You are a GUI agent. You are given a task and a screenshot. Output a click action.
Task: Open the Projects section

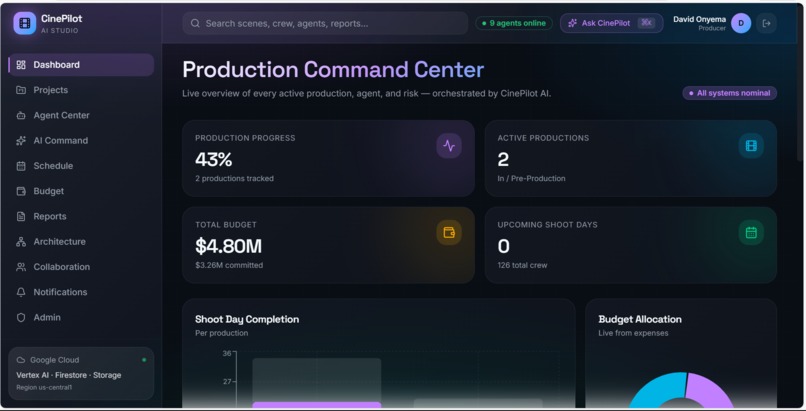pyautogui.click(x=81, y=90)
